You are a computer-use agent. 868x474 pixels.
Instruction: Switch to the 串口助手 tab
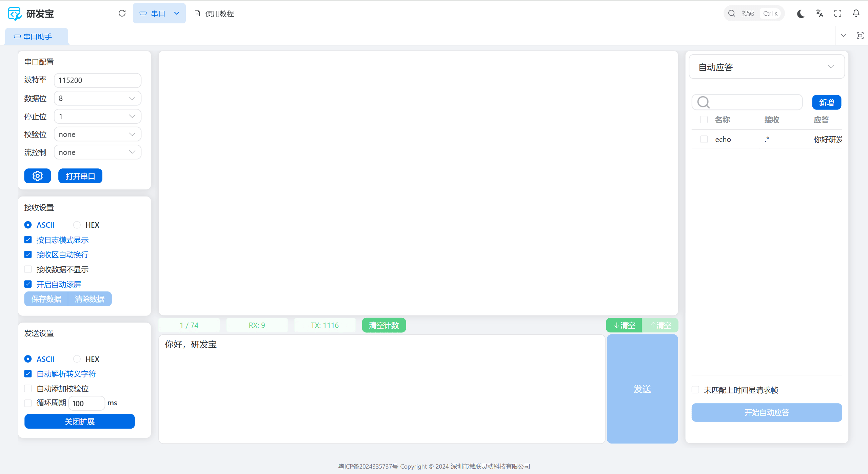tap(37, 37)
